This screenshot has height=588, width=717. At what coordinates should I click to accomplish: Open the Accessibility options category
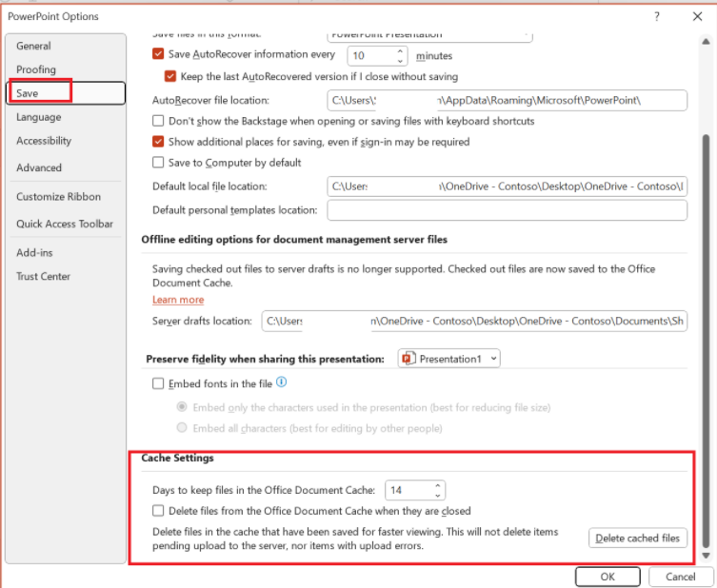[44, 141]
